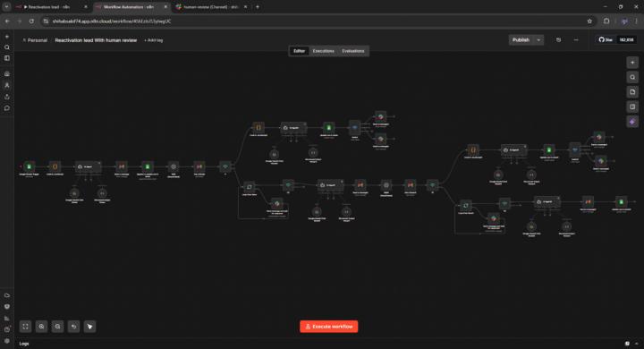
Task: Open the search icon in the left sidebar
Action: click(x=7, y=47)
